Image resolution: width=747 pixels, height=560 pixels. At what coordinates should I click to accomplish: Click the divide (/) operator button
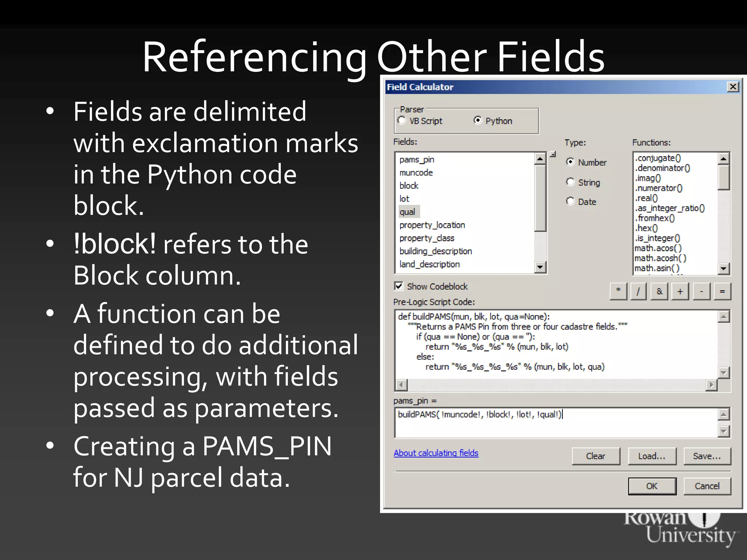click(638, 291)
